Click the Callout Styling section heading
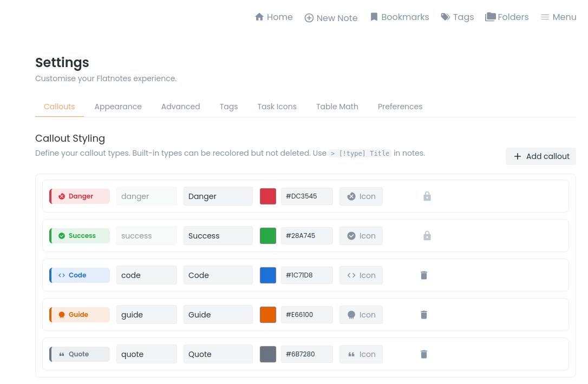 (70, 138)
